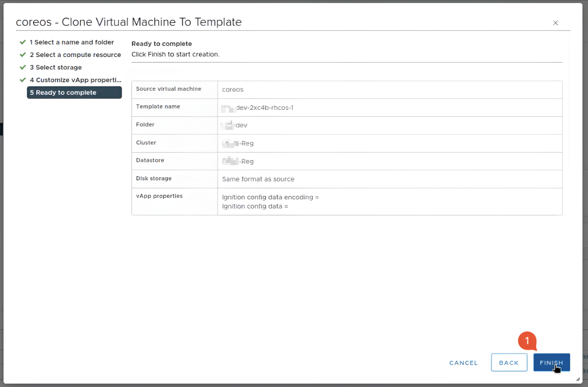Screen dimensions: 588x387
Task: Cancel the clone to template wizard
Action: tap(463, 363)
